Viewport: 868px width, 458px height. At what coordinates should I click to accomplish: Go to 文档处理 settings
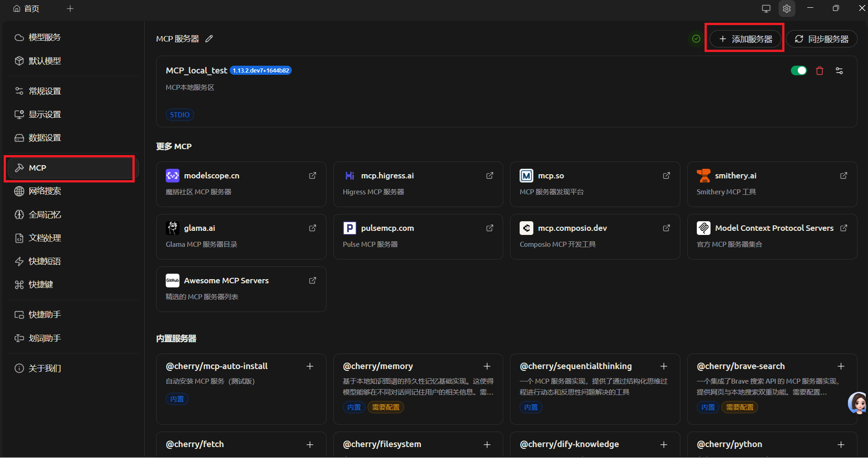73,238
